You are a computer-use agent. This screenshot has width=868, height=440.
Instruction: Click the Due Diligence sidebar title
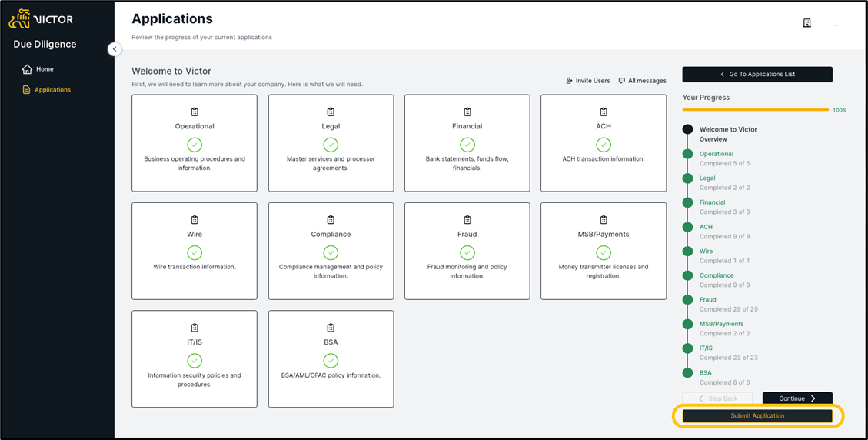[x=45, y=45]
